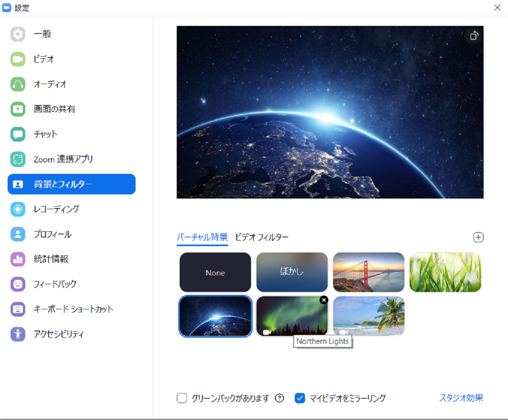This screenshot has width=508, height=420.
Task: Pick the green grass background thumbnail
Action: point(445,272)
